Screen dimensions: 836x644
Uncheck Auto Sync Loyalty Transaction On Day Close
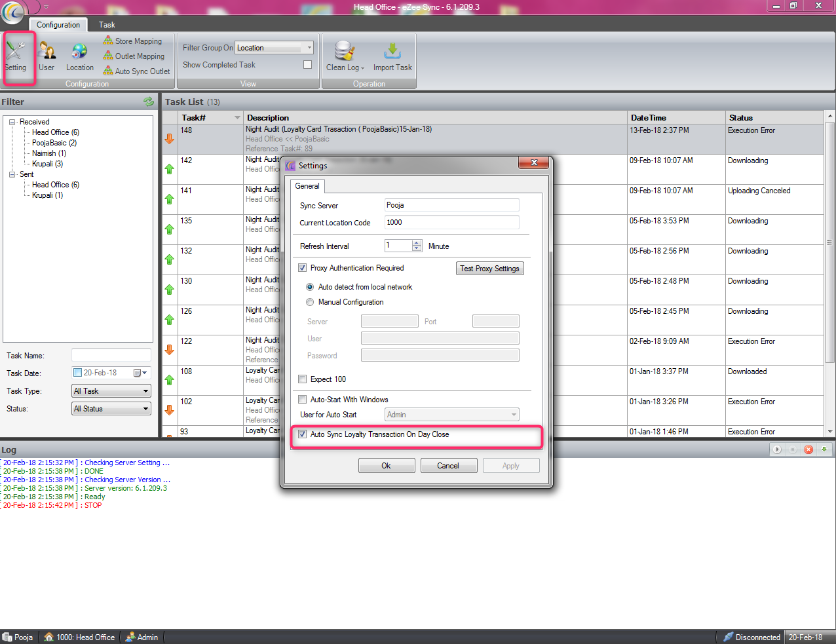(303, 434)
